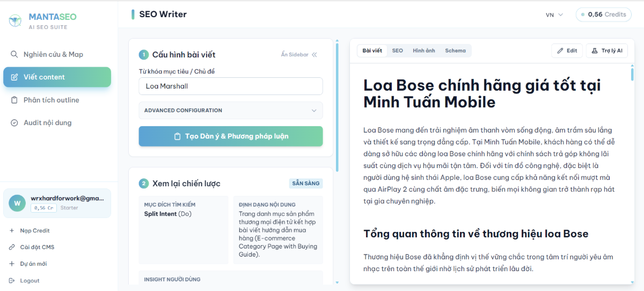This screenshot has height=291, width=644.
Task: Click the 0,56 Credits pill
Action: coord(604,15)
